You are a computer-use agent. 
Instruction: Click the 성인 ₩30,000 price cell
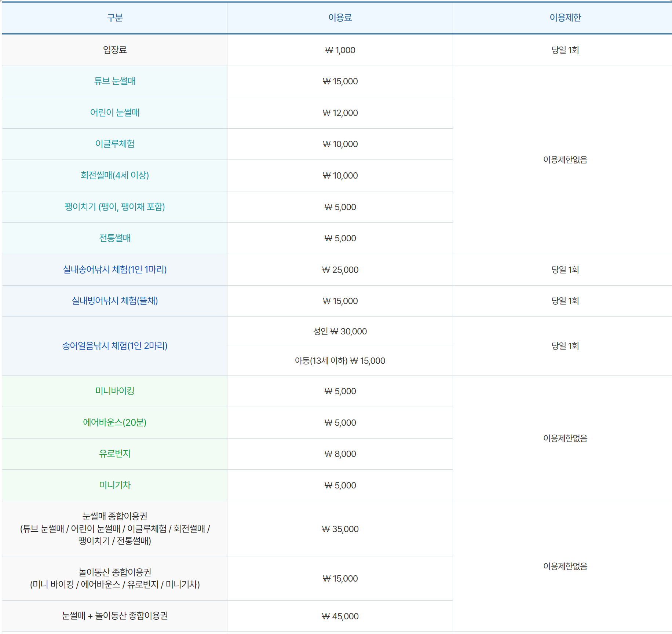tap(339, 331)
